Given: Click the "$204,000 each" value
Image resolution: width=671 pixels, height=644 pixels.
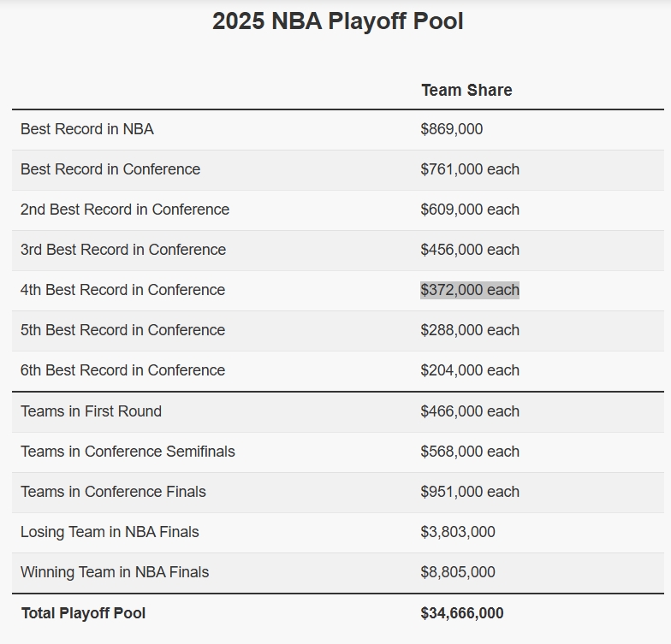Looking at the screenshot, I should click(x=470, y=371).
